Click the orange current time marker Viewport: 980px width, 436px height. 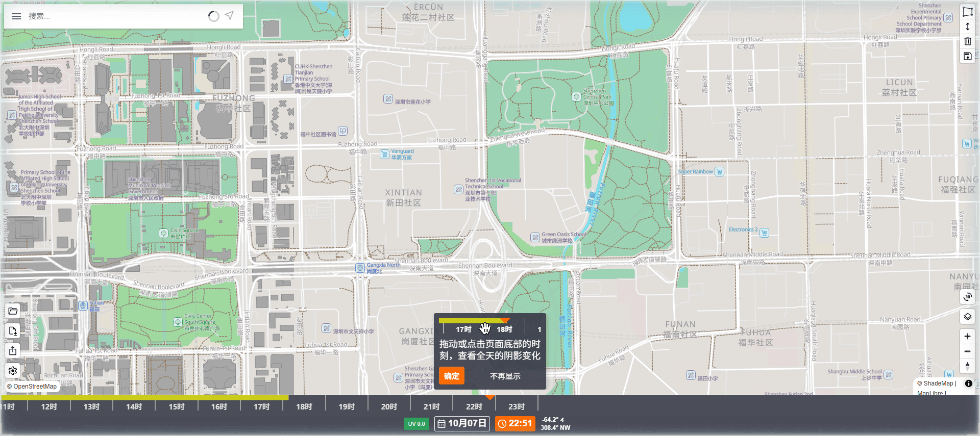pos(490,397)
